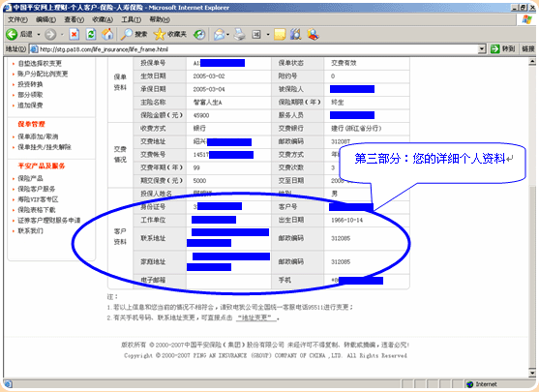Click the IE icon in title bar
The image size is (539, 392).
pos(8,7)
